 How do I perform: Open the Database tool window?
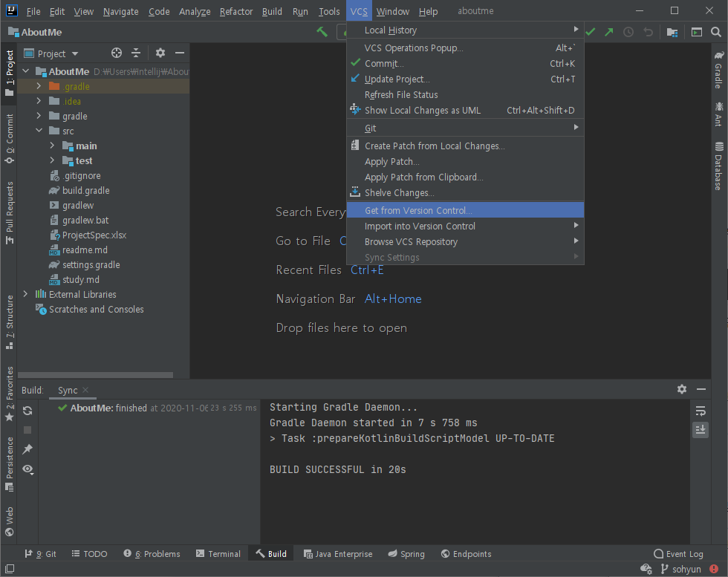click(719, 166)
